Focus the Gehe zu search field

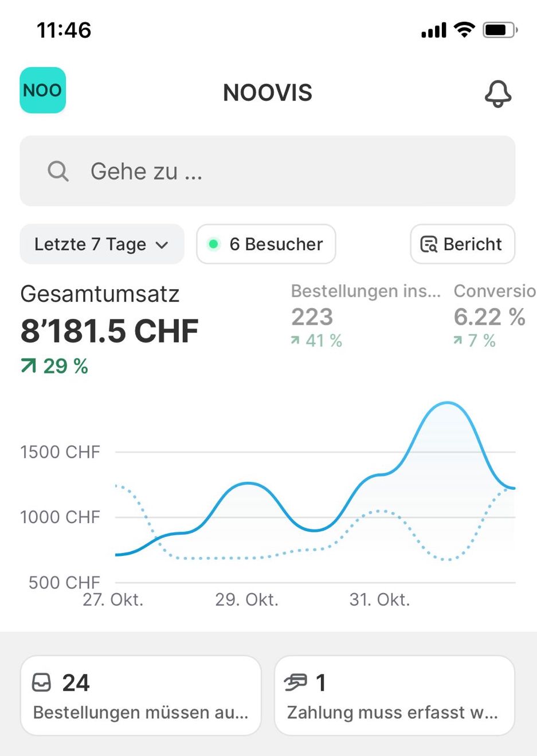287,171
